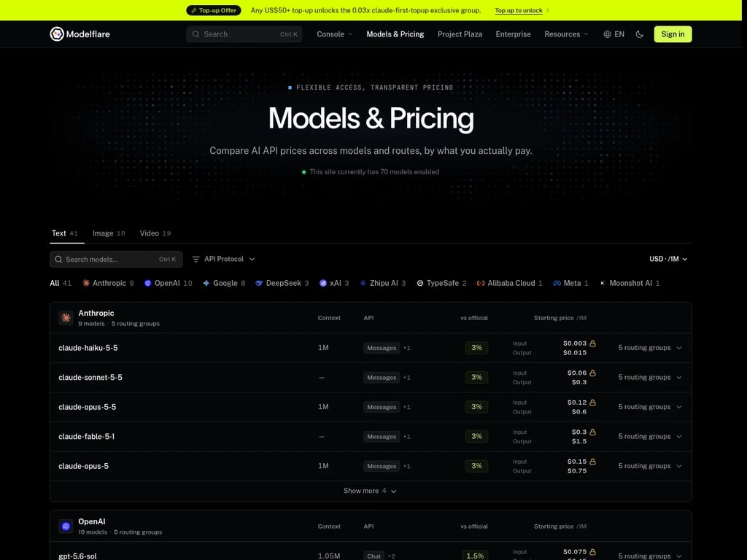Click the claude-fable-5-1 model name
Viewport: 747px width, 560px height.
click(x=86, y=436)
